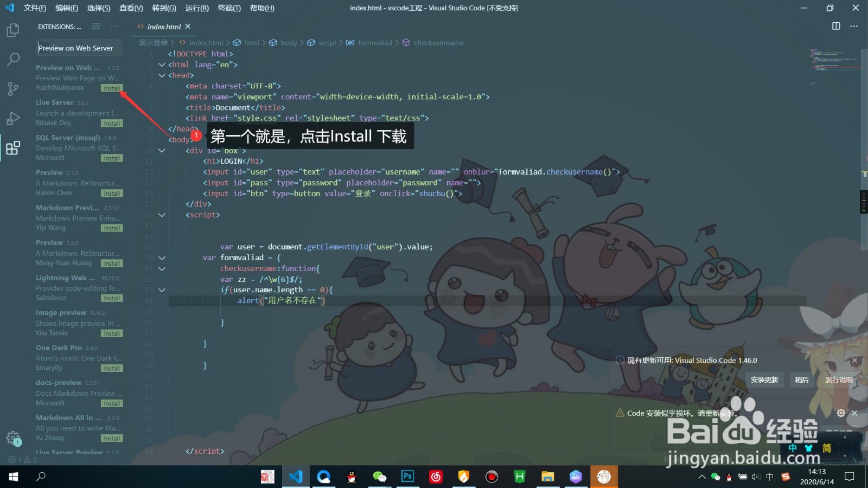Close the index.html editor tab
Image resolution: width=868 pixels, height=488 pixels.
pos(188,26)
